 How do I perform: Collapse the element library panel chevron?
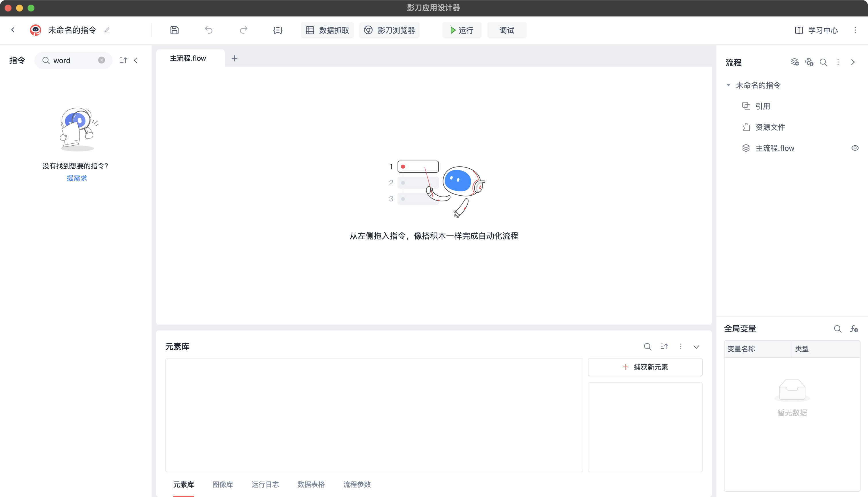pos(696,347)
